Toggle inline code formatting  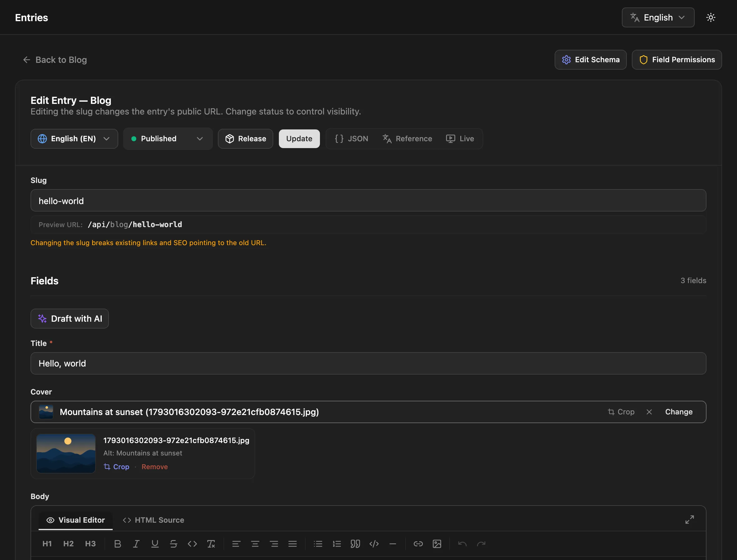tap(192, 544)
